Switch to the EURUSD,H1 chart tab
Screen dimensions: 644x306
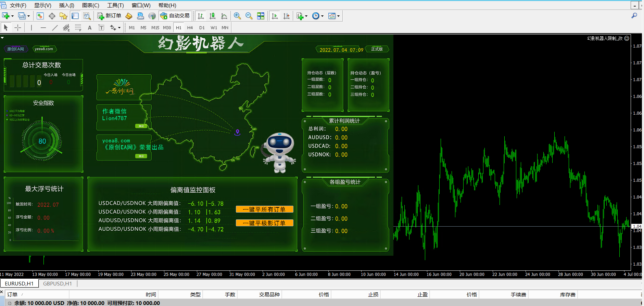pyautogui.click(x=19, y=283)
